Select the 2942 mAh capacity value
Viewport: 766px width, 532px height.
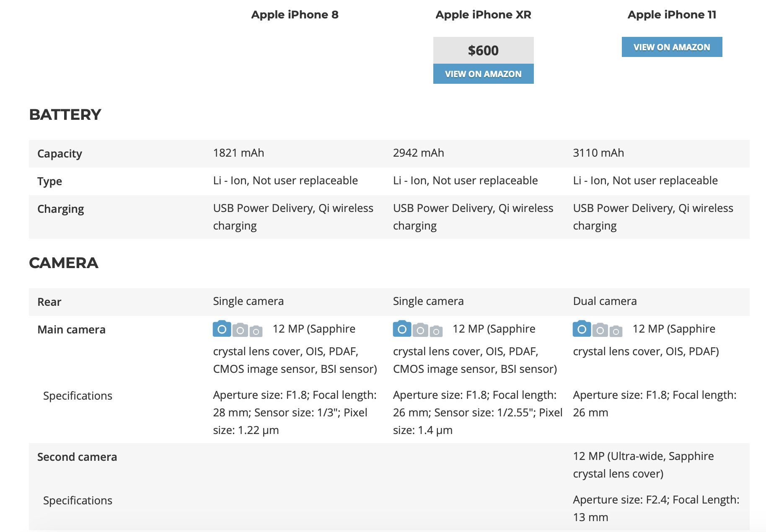[418, 153]
